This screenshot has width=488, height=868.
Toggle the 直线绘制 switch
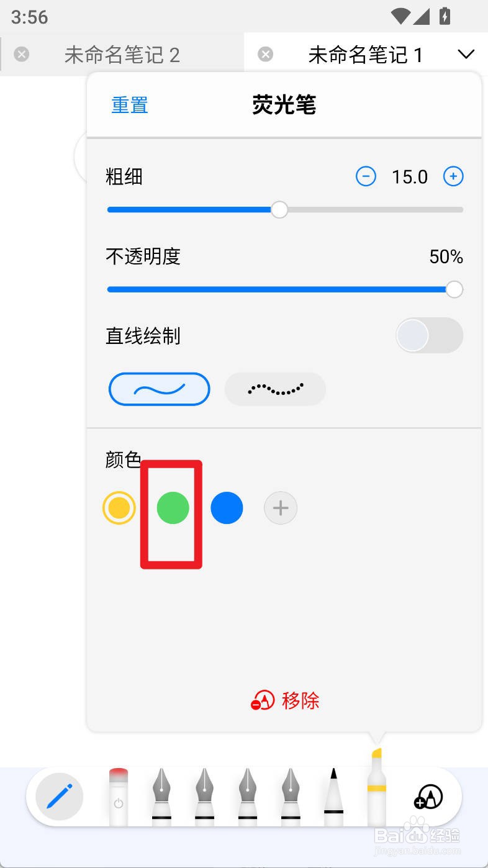pyautogui.click(x=430, y=336)
